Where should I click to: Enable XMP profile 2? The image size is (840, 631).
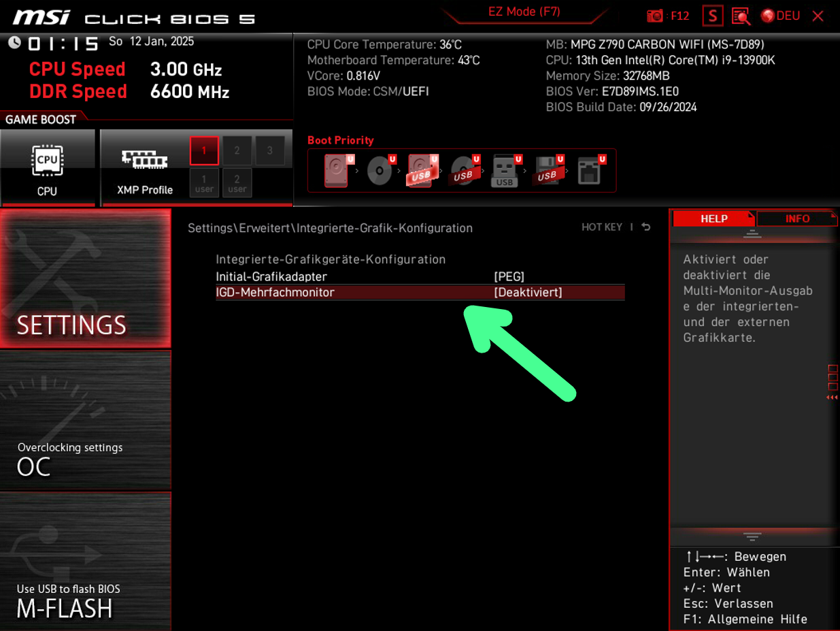coord(237,150)
